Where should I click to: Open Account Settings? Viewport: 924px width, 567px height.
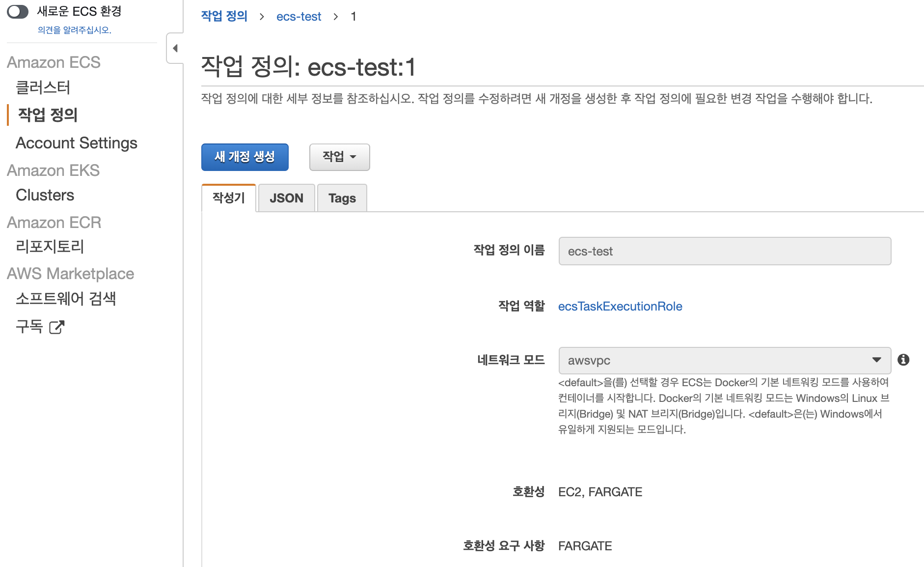(77, 143)
